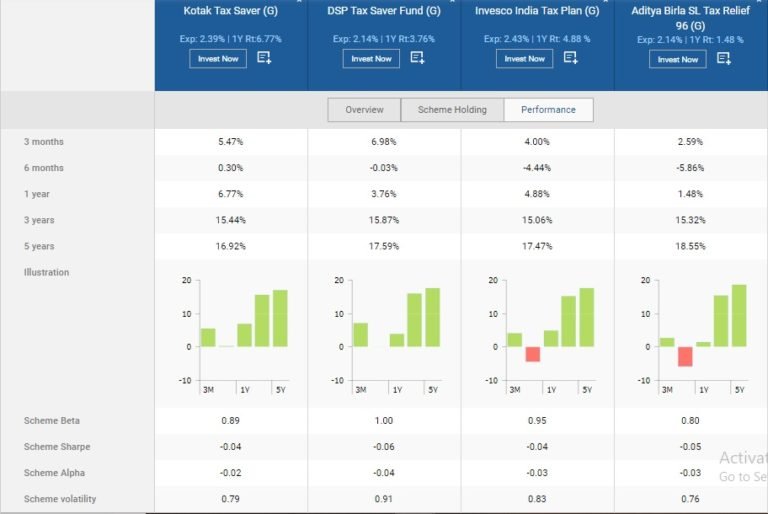Click Aditya Birla Scheme Beta value 0.80
Screen dimensions: 768x514
691,420
